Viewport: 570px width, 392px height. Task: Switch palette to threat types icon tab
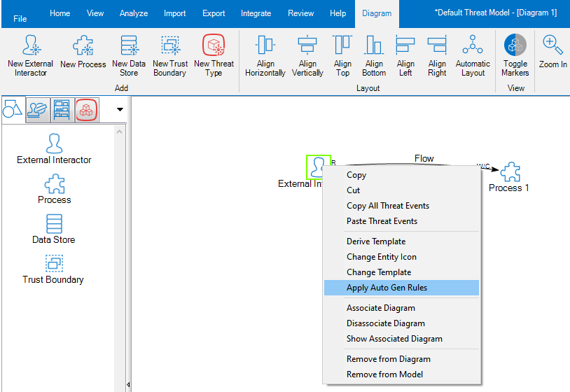click(x=86, y=109)
